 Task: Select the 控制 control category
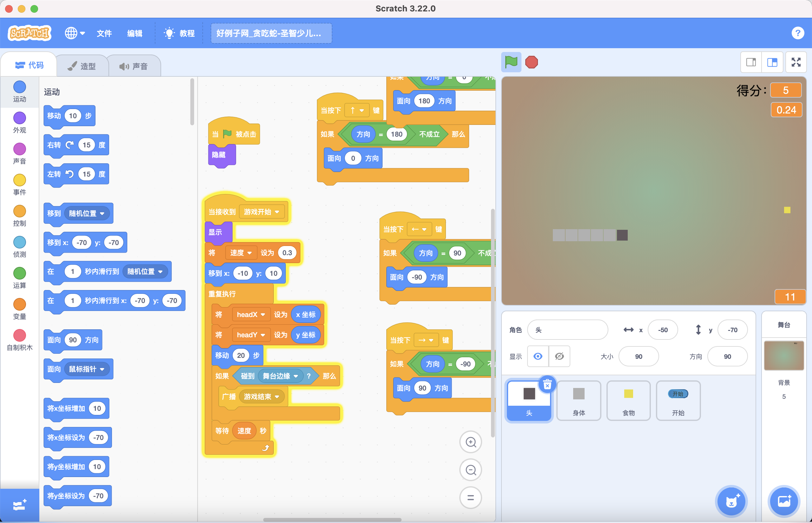pos(19,216)
